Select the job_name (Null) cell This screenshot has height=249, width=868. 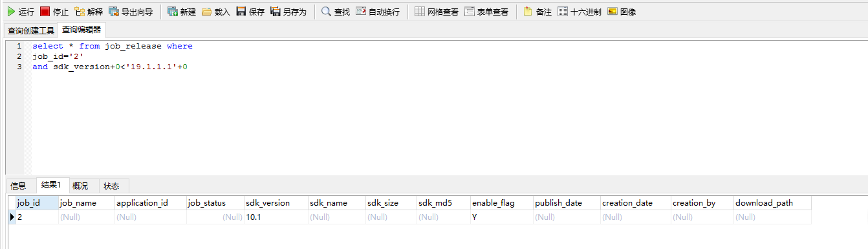point(86,217)
